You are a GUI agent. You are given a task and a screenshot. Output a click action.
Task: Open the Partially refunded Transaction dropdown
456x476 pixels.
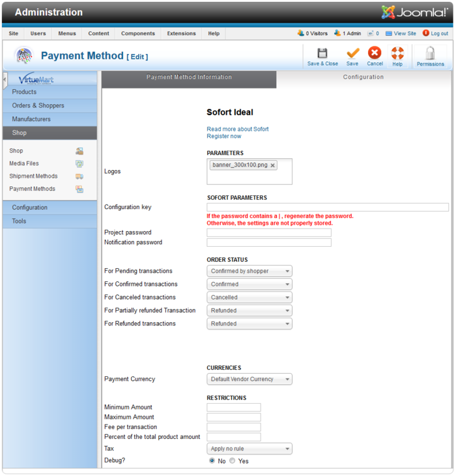click(x=249, y=311)
